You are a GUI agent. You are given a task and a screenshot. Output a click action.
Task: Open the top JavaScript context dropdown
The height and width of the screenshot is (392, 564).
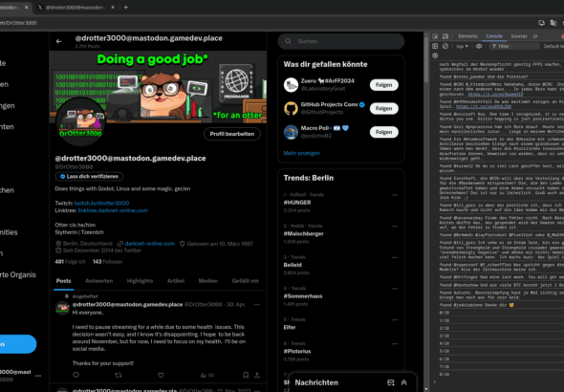click(x=463, y=46)
